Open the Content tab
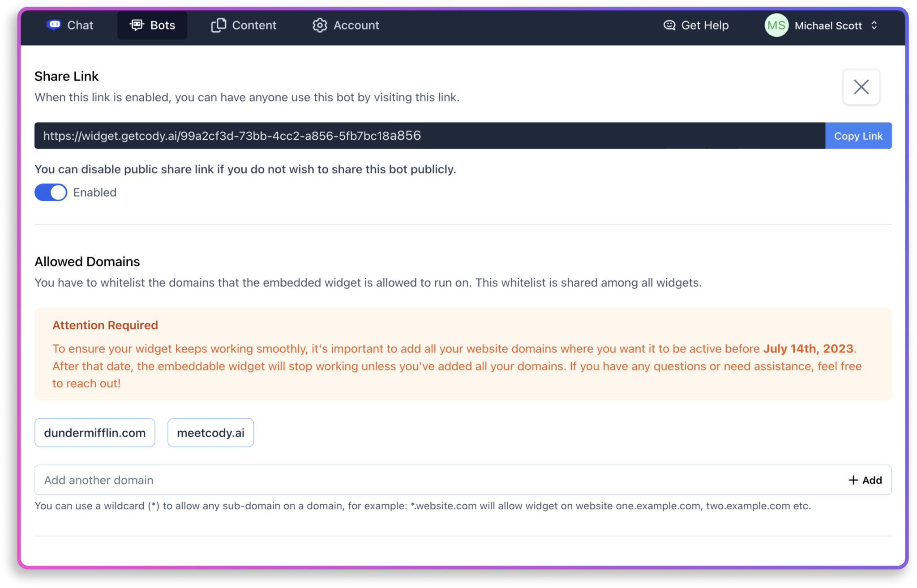 point(254,25)
